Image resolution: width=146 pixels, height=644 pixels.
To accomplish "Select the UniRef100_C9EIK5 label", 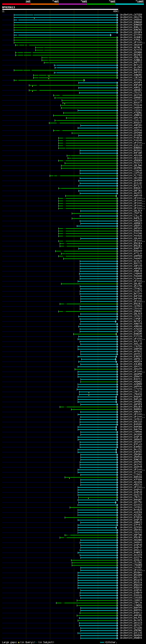I will (131, 78).
